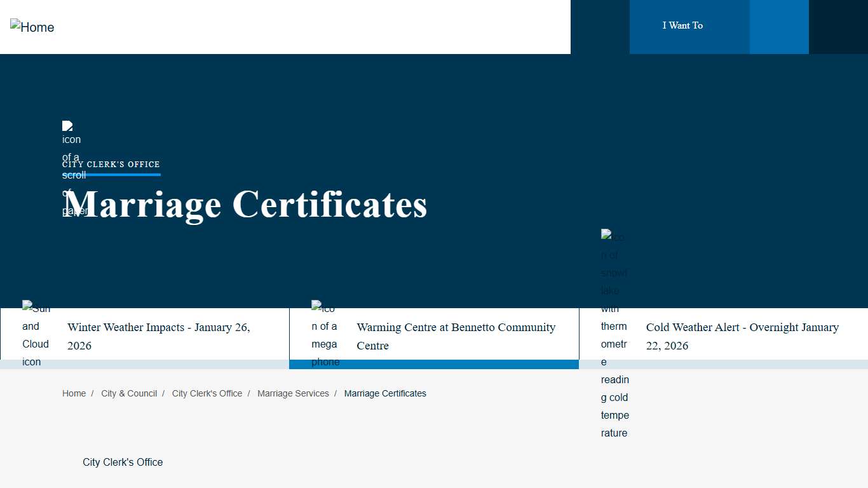Click the light blue square beside I Want To
Image resolution: width=868 pixels, height=488 pixels.
coord(779,27)
